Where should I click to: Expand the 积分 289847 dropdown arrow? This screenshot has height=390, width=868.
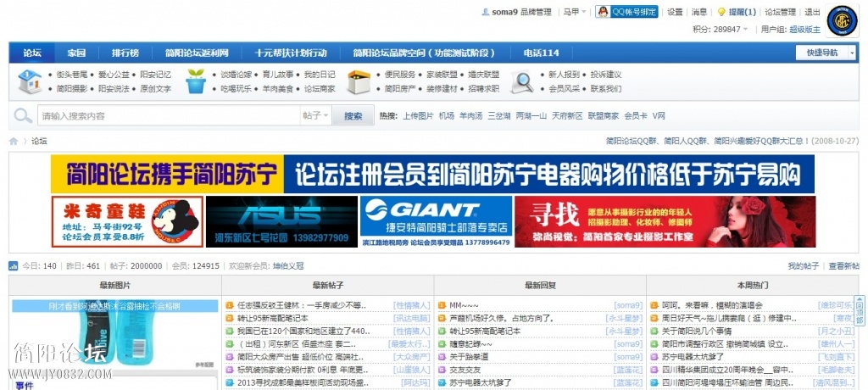[x=745, y=30]
